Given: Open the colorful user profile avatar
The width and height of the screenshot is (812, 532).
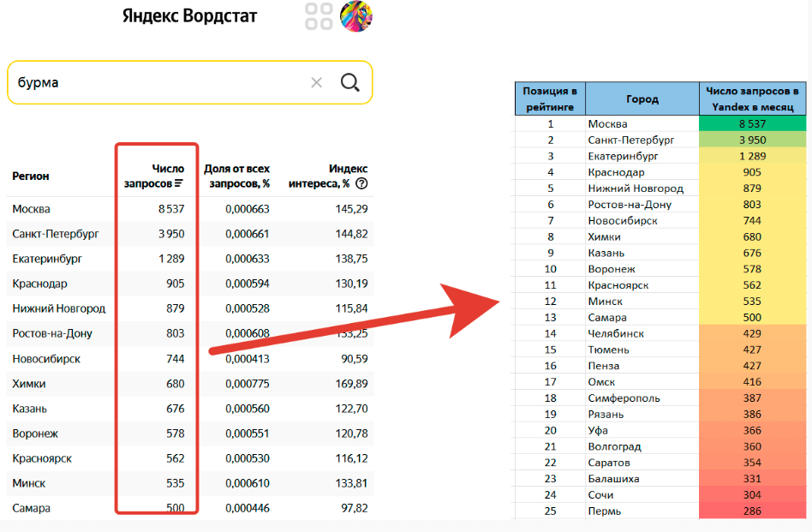Looking at the screenshot, I should pos(356,16).
